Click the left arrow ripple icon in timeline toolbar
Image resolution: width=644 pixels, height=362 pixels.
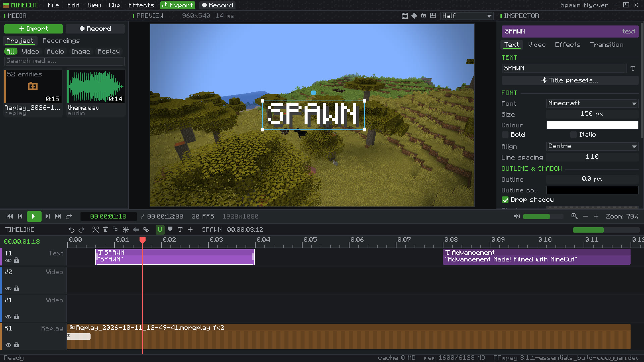tap(136, 230)
